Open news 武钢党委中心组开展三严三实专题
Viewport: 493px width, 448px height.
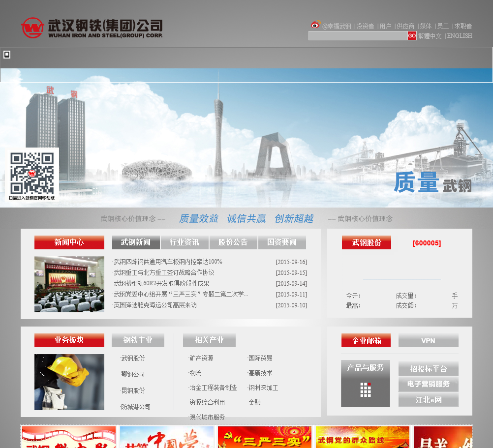pos(181,295)
